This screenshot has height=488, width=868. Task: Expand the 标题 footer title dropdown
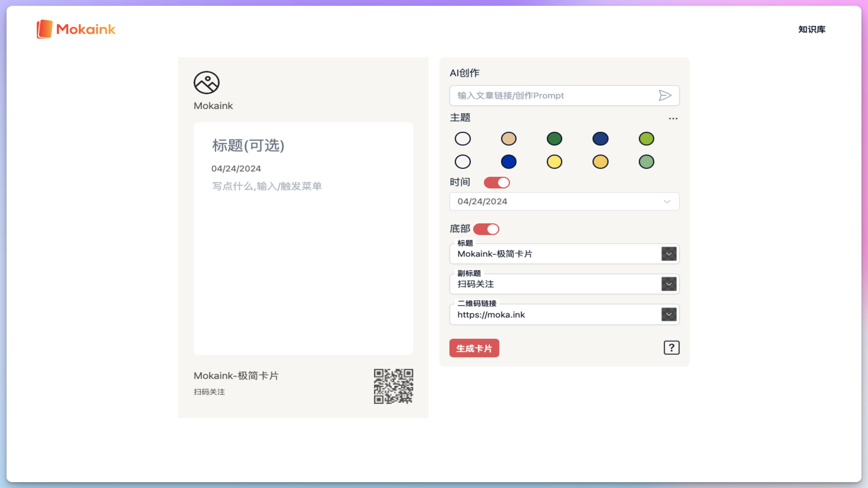coord(668,254)
